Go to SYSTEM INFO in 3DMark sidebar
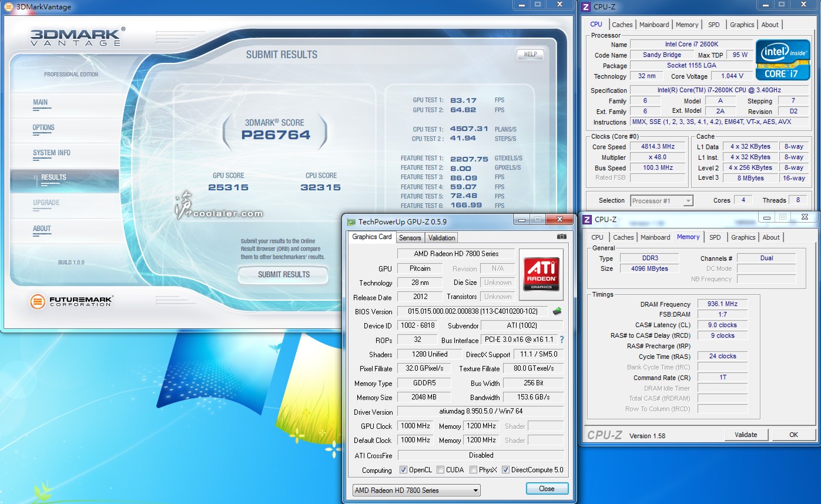821x504 pixels. coord(51,153)
